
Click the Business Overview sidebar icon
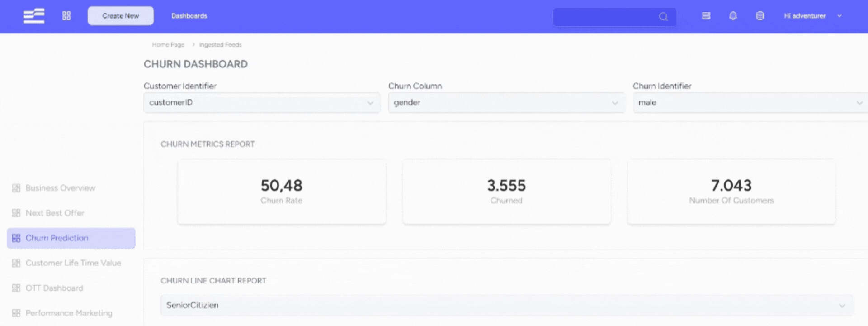(16, 188)
